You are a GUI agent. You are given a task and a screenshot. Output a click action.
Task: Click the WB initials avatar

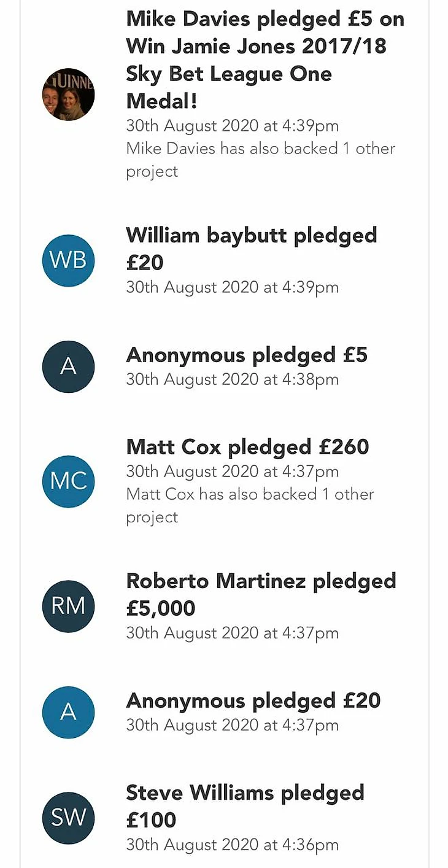(68, 260)
